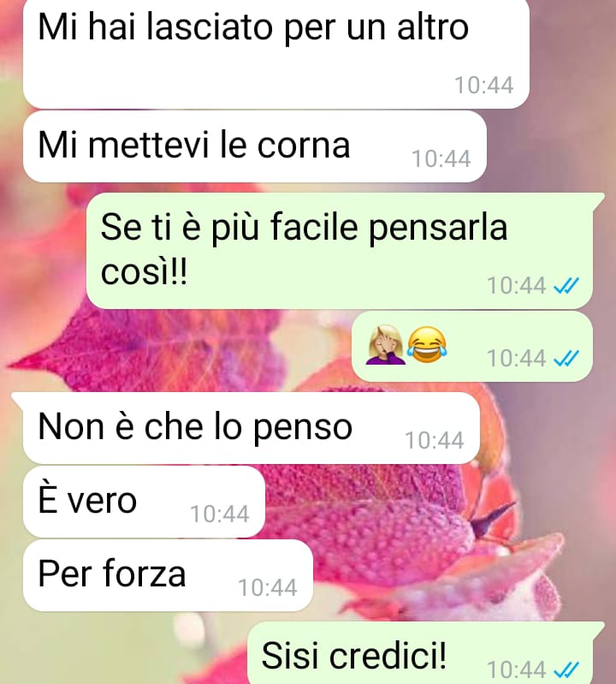The height and width of the screenshot is (684, 616).
Task: Tap timestamp on 'Per forza' message
Action: 268,587
